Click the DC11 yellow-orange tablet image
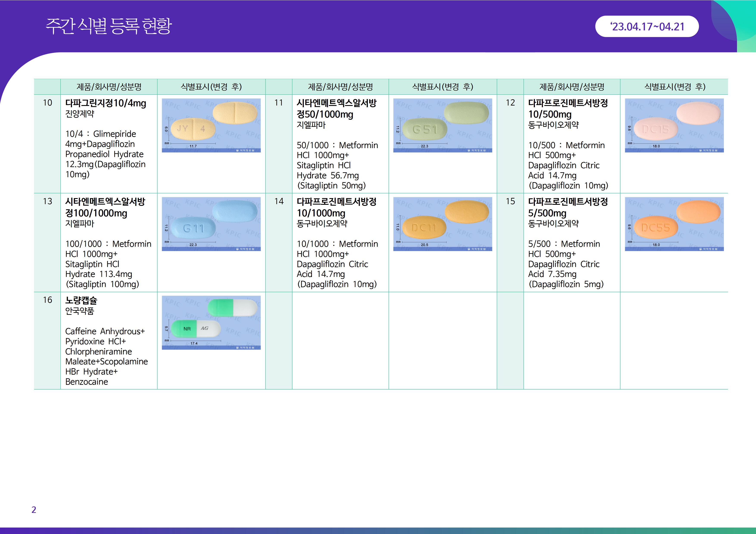This screenshot has height=534, width=756. [442, 224]
